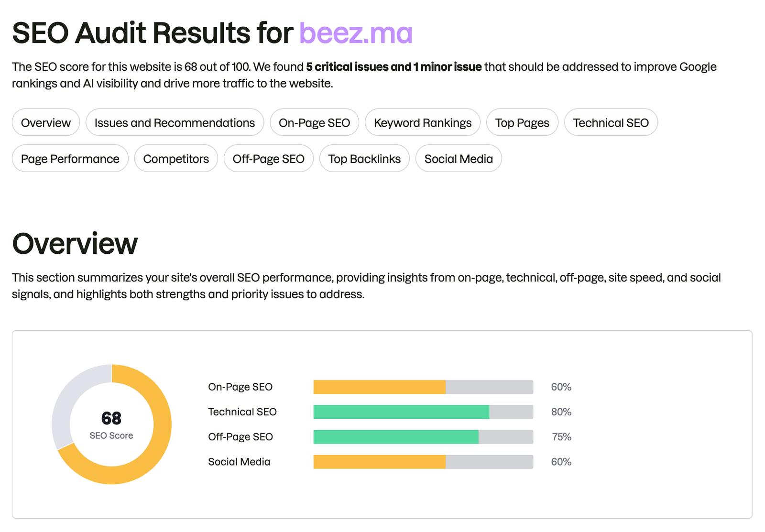
Task: Open the Keyword Rankings section
Action: 422,122
